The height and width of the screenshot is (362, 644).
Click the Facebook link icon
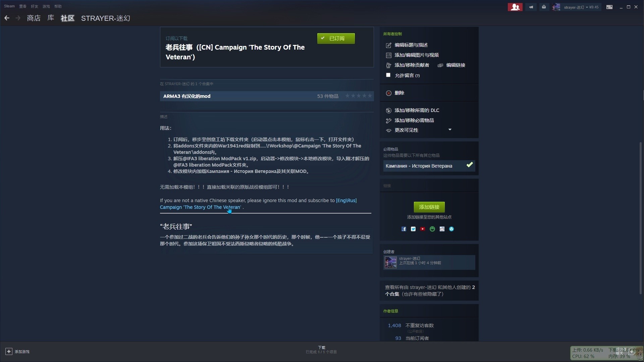[404, 229]
